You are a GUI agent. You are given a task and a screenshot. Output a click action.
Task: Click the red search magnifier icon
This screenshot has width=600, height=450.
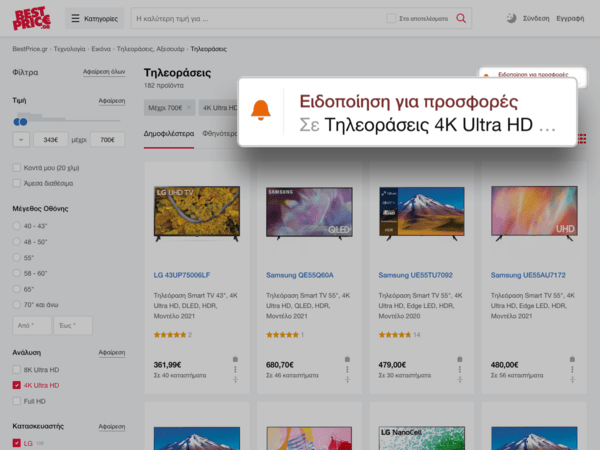[461, 18]
